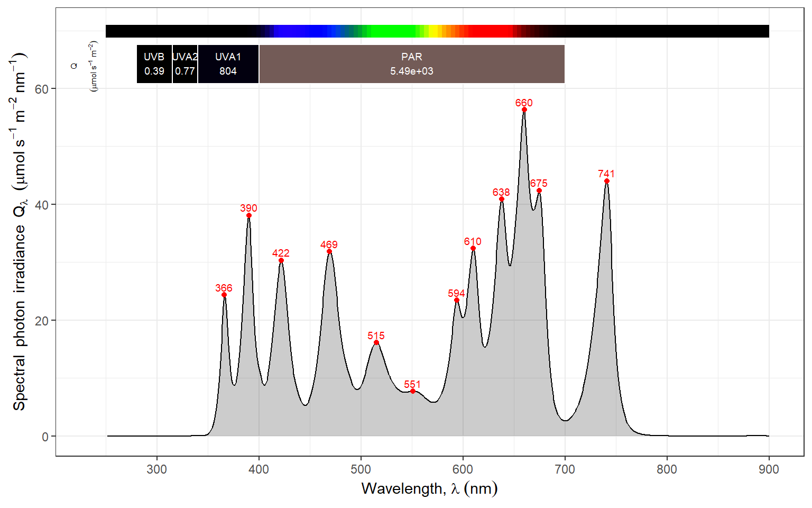Click the red dot at peak 422
This screenshot has height=508, width=812.
281,260
